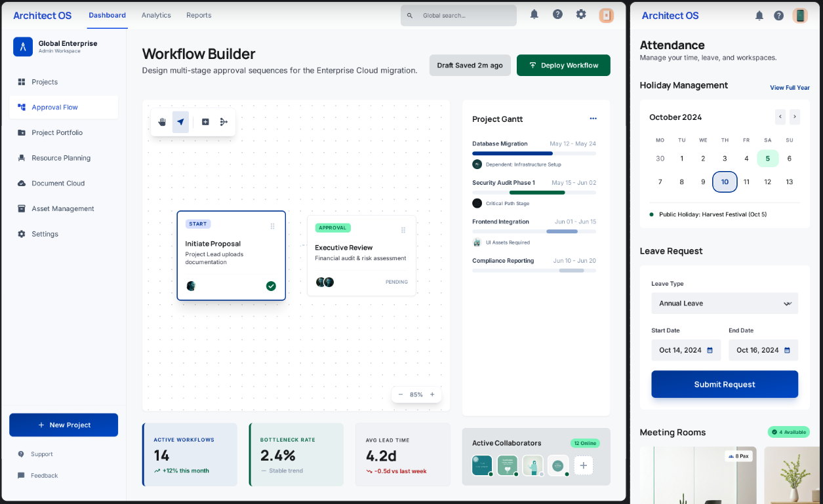Click the add collaborator plus button
Viewport: 823px width, 504px height.
click(x=584, y=465)
